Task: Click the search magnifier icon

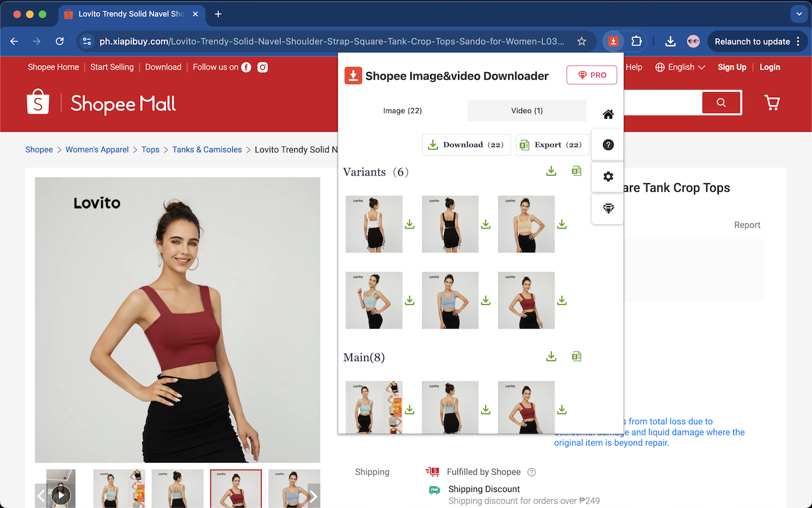Action: 721,102
